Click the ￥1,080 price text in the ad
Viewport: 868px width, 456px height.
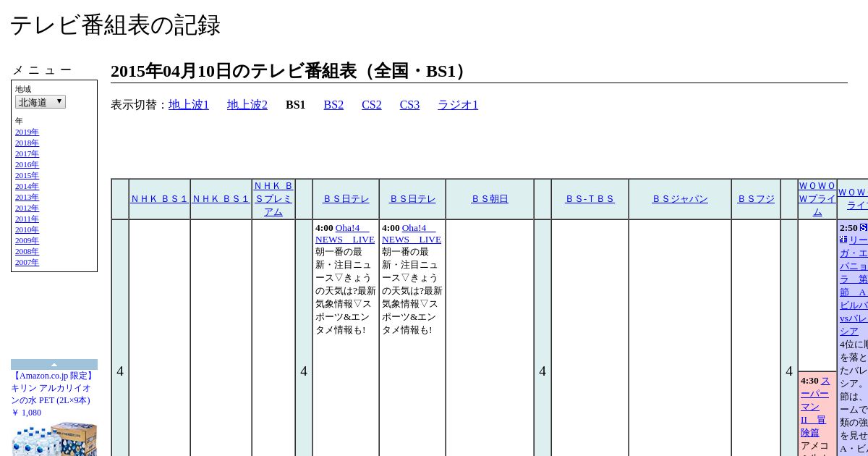[26, 413]
